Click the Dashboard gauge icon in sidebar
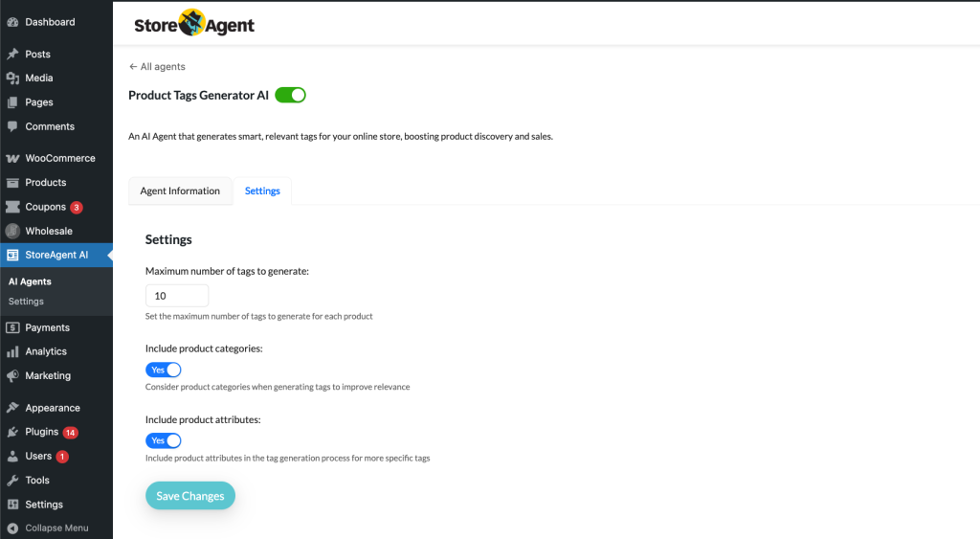Screen dimensions: 980x539 click(x=12, y=22)
